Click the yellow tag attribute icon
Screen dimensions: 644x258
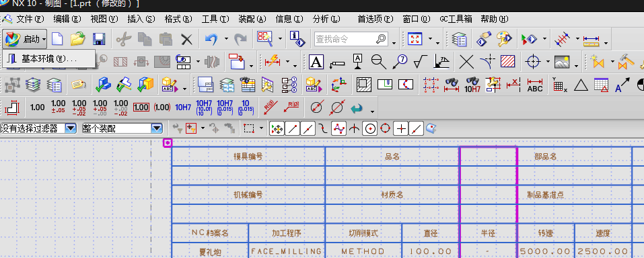point(78,85)
